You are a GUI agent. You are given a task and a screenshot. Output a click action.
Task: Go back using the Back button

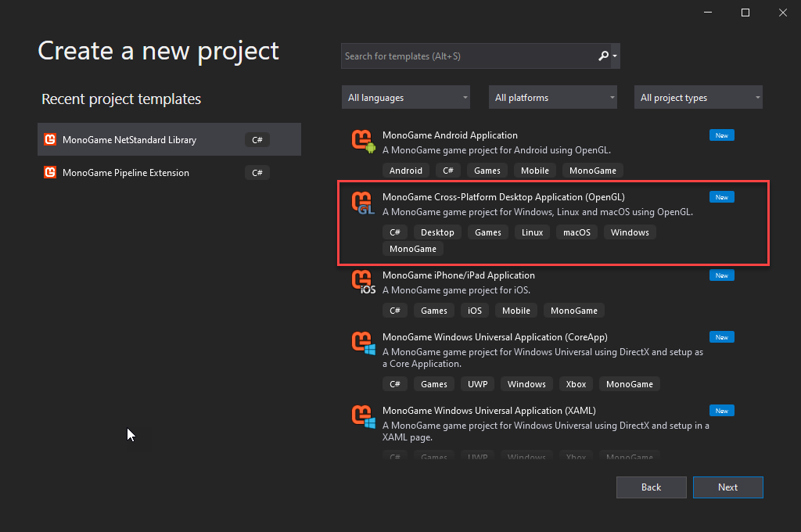point(651,487)
